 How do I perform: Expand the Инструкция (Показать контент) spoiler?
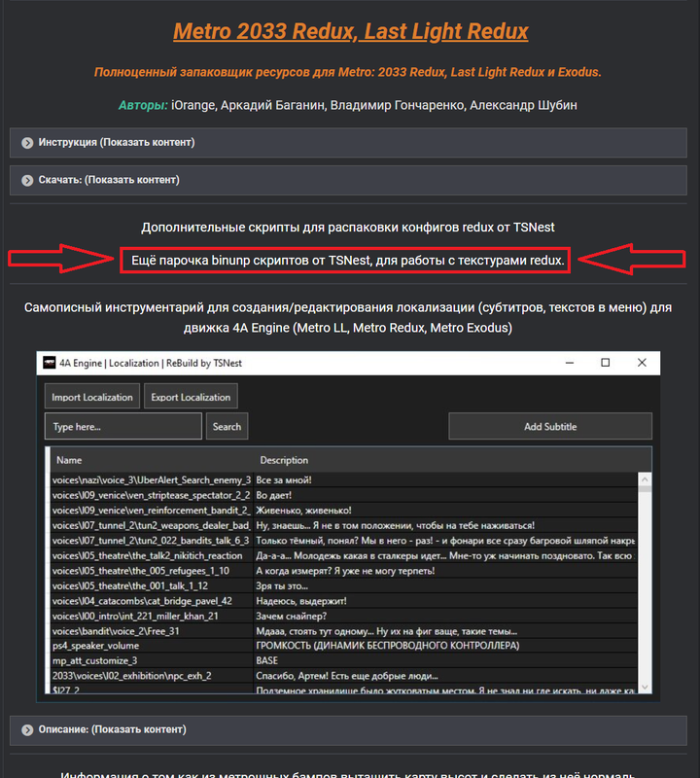click(x=348, y=143)
